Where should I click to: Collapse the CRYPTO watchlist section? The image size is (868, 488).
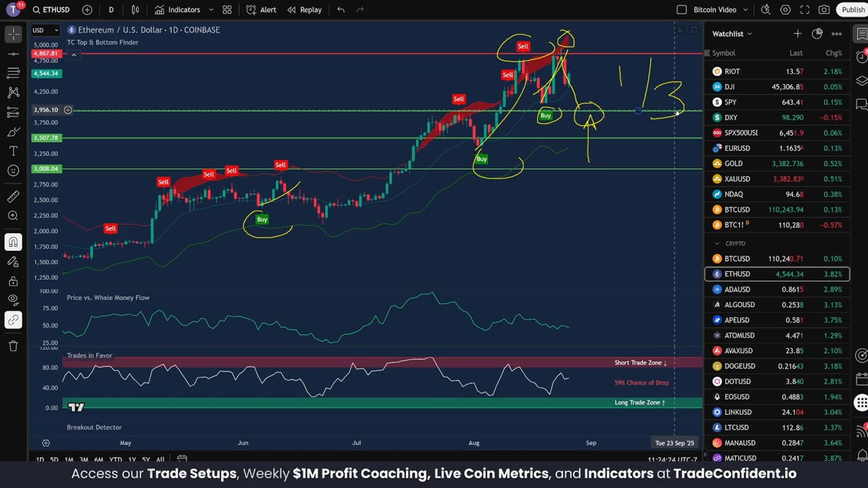(717, 243)
